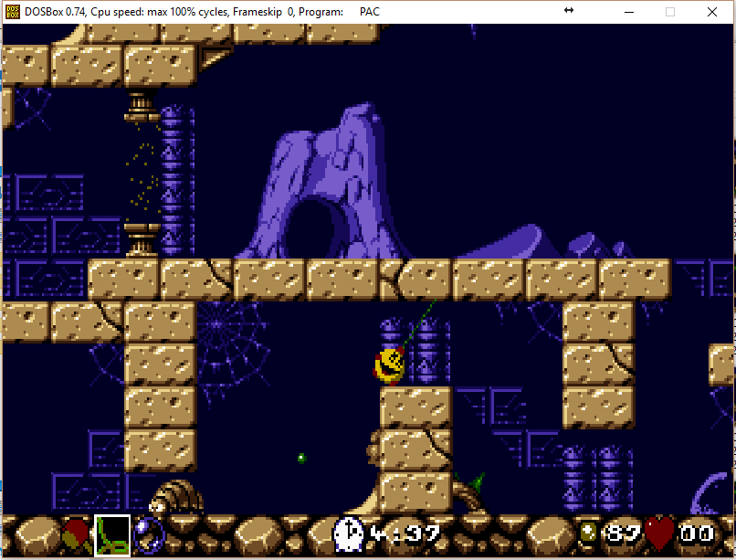The width and height of the screenshot is (736, 560).
Task: Select the hammer power item in HUD
Action: tap(76, 534)
